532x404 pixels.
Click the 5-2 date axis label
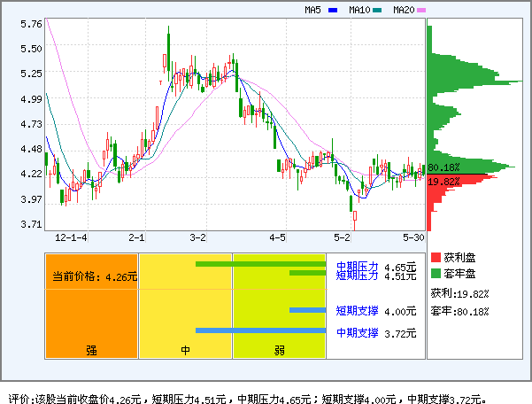coord(342,237)
